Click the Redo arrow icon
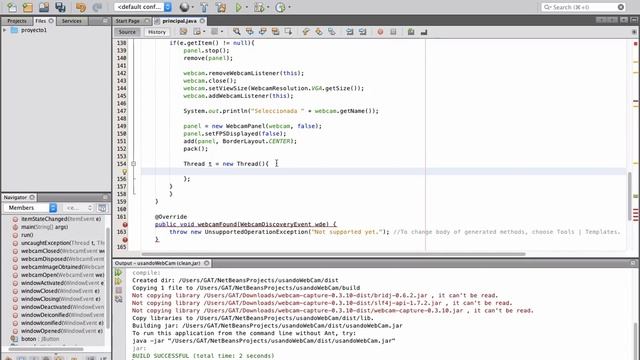 [x=97, y=7]
